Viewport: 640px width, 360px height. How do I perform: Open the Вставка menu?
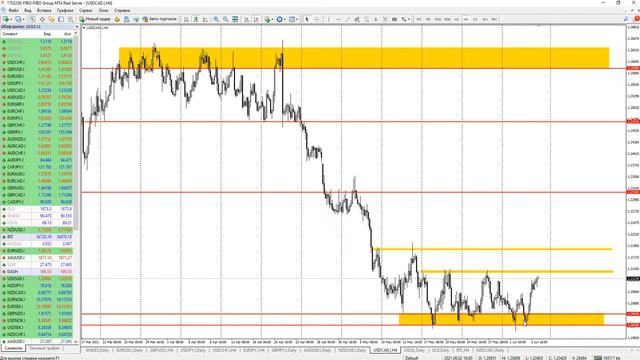click(44, 10)
